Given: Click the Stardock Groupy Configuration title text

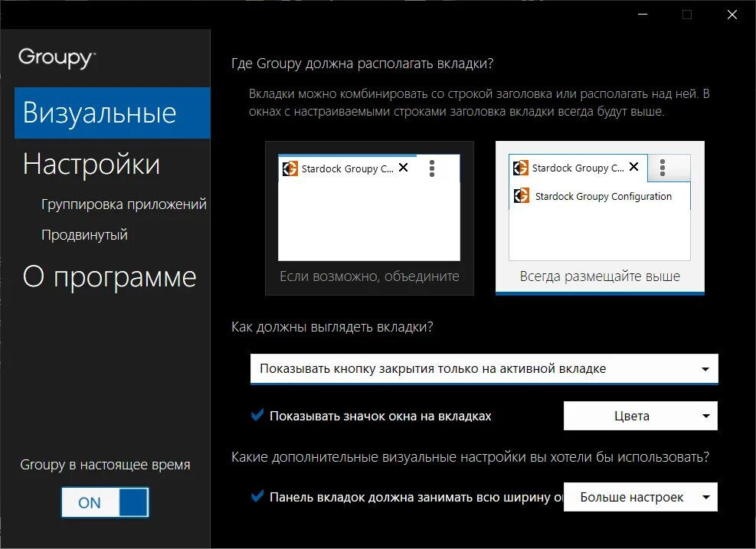Looking at the screenshot, I should point(603,196).
